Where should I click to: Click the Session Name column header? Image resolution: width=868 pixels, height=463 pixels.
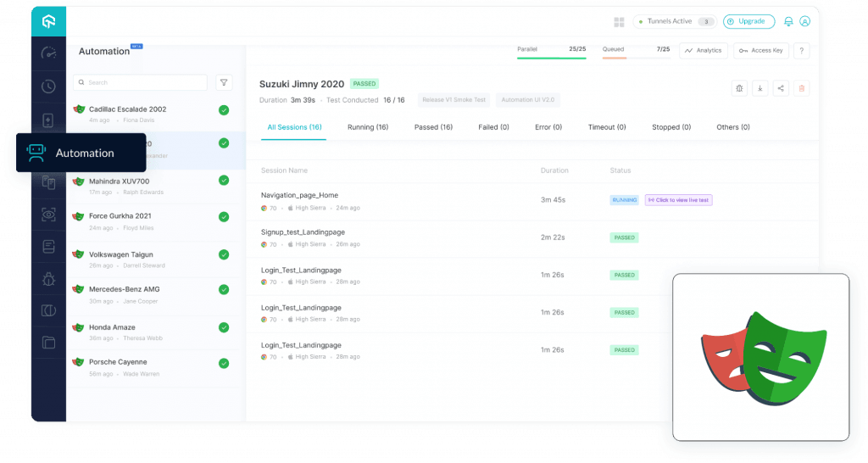[x=284, y=170]
